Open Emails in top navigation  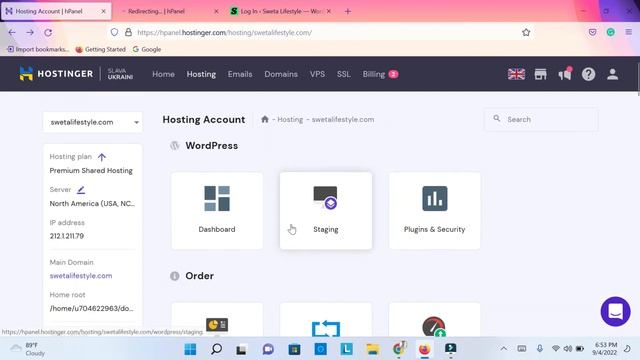[240, 74]
